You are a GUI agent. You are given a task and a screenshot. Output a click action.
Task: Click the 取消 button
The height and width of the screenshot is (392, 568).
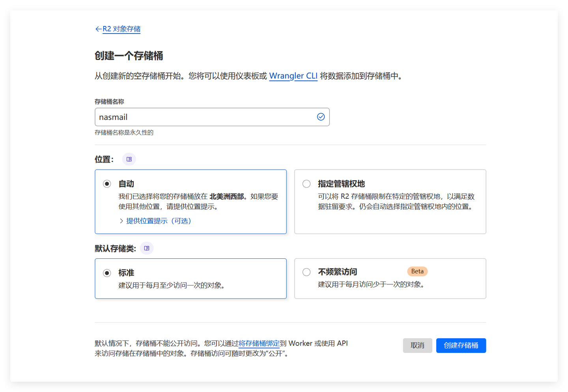(x=418, y=345)
